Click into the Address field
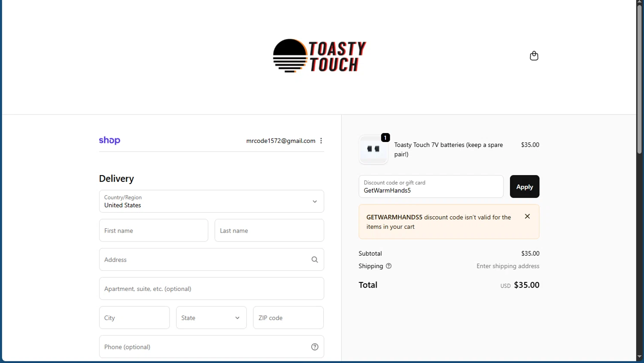Image resolution: width=644 pixels, height=363 pixels. tap(211, 260)
